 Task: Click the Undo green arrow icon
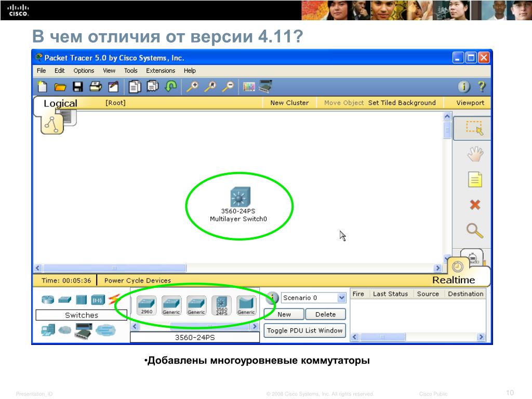tap(170, 87)
